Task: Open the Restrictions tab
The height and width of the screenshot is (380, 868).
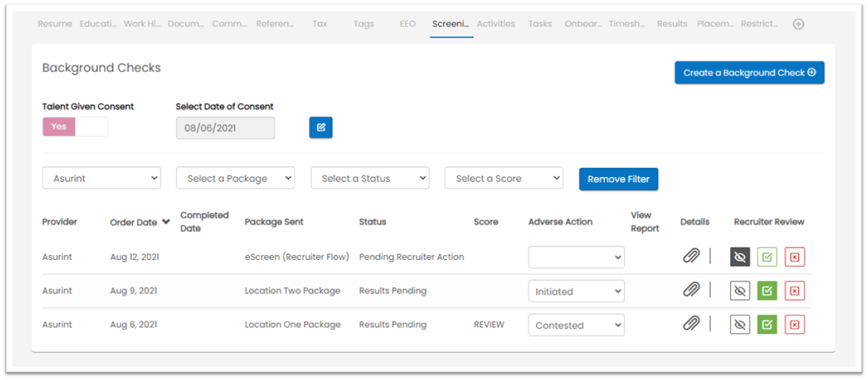Action: click(759, 24)
